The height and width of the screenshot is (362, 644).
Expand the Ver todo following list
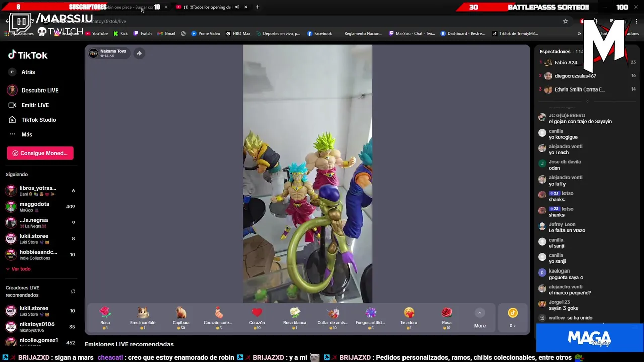point(18,269)
